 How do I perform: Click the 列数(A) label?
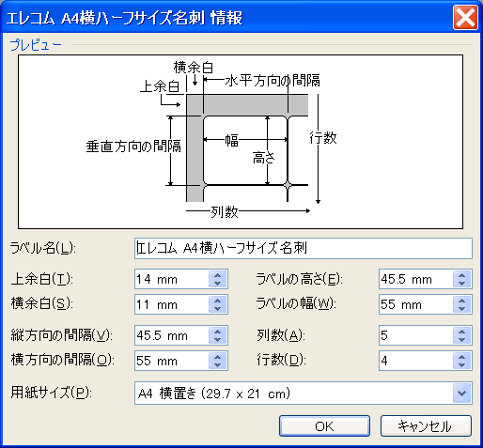click(x=281, y=335)
